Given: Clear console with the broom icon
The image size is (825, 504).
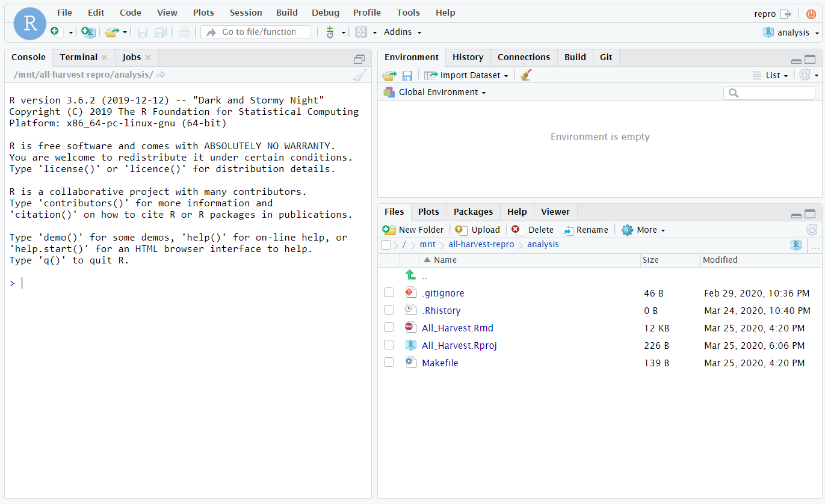Looking at the screenshot, I should tap(359, 75).
